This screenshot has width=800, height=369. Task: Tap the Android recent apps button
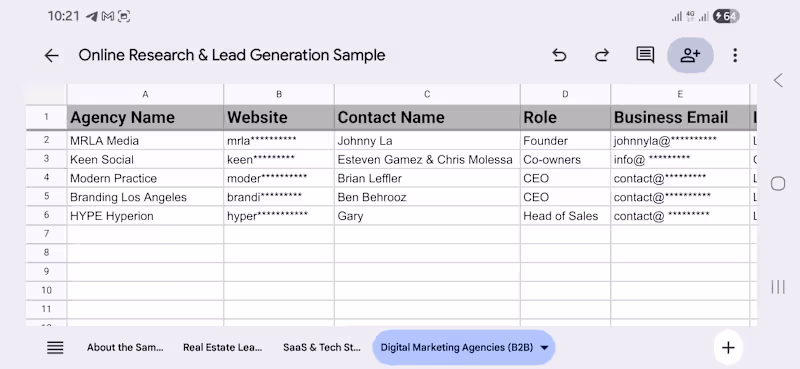pos(778,287)
